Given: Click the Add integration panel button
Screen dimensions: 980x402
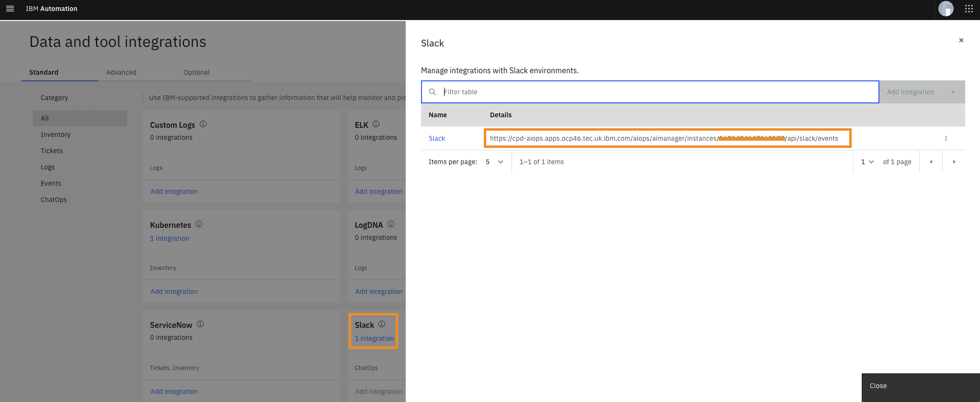Looking at the screenshot, I should (922, 92).
